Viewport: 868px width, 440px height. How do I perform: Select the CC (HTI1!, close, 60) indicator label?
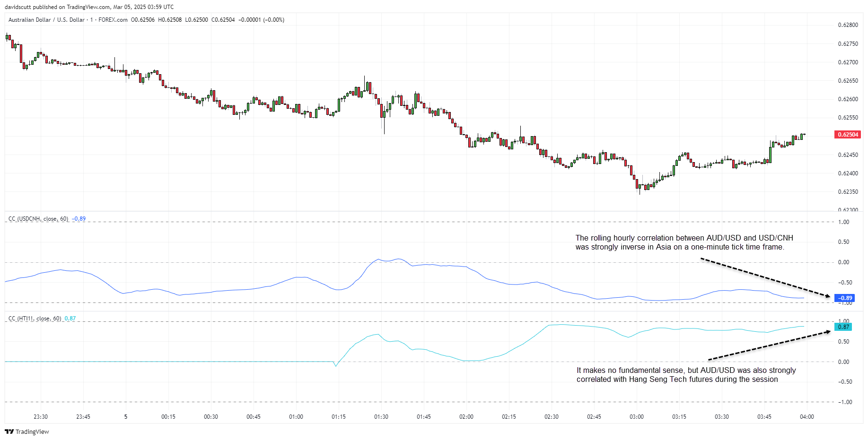pyautogui.click(x=35, y=319)
